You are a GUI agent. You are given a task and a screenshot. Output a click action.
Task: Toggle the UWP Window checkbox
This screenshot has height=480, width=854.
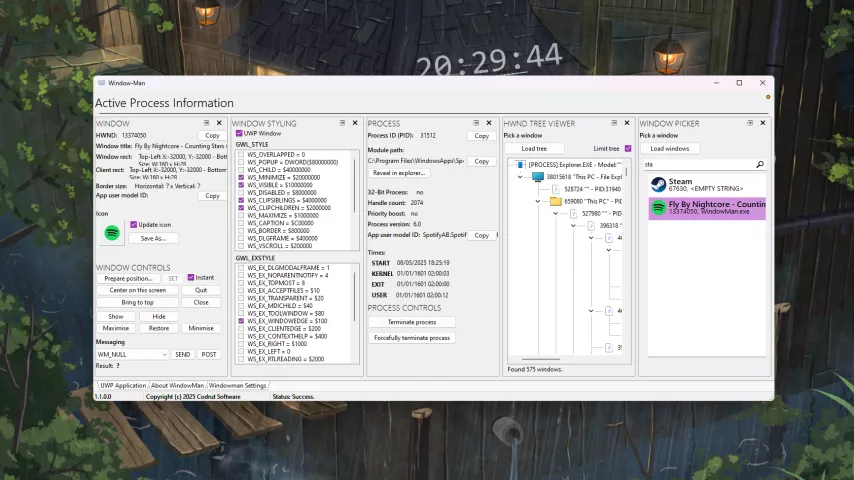pos(239,133)
